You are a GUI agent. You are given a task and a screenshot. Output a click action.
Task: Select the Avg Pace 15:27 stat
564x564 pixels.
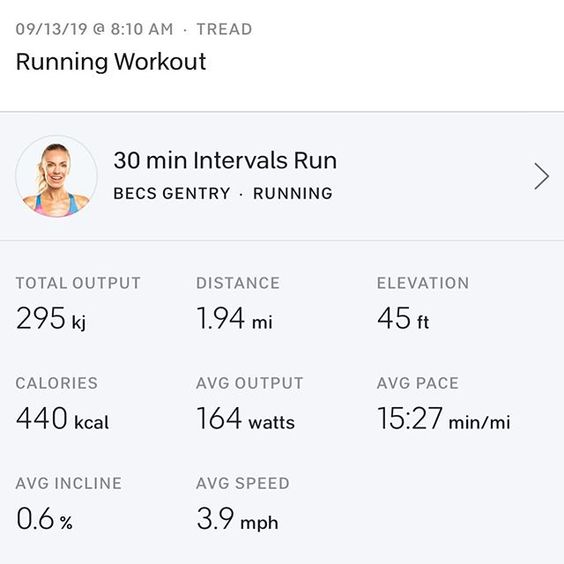click(x=444, y=403)
